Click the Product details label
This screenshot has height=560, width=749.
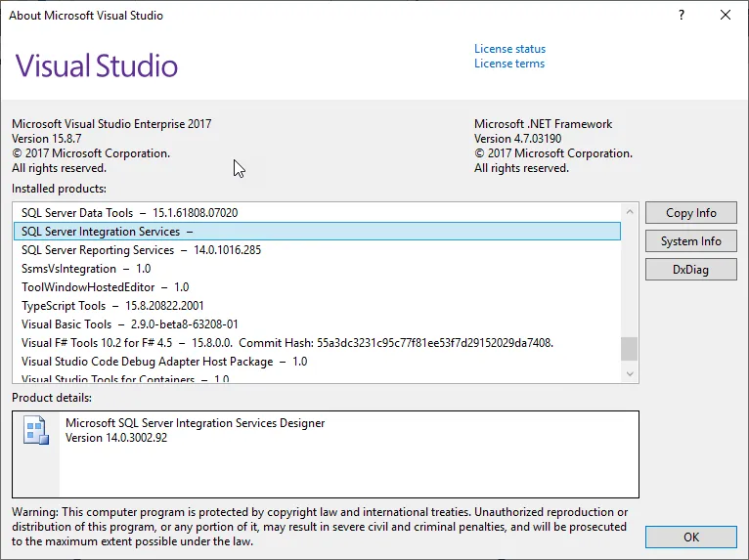[x=52, y=398]
